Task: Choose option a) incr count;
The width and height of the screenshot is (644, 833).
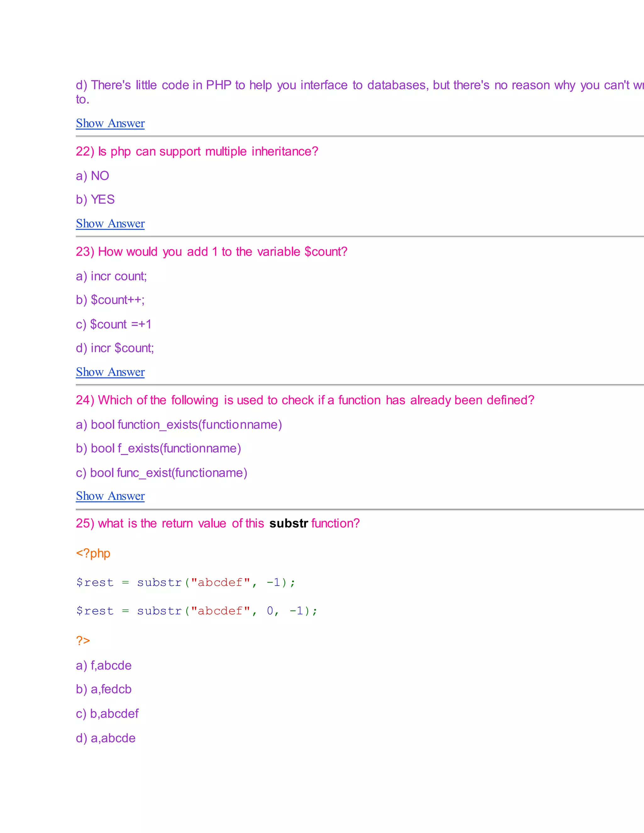Action: (111, 276)
